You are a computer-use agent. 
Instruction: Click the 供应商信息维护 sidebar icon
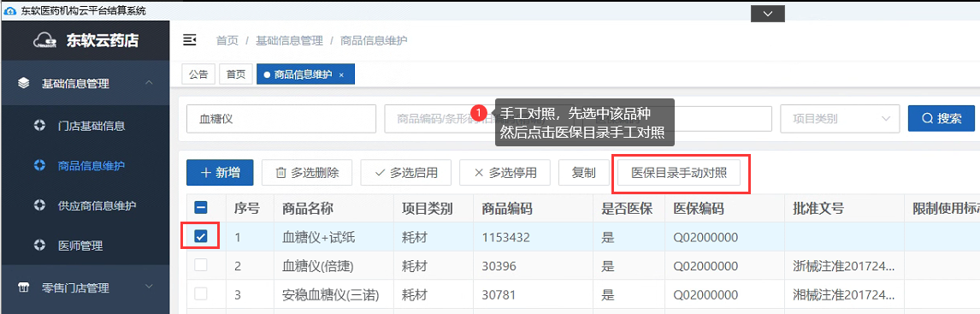(x=39, y=205)
